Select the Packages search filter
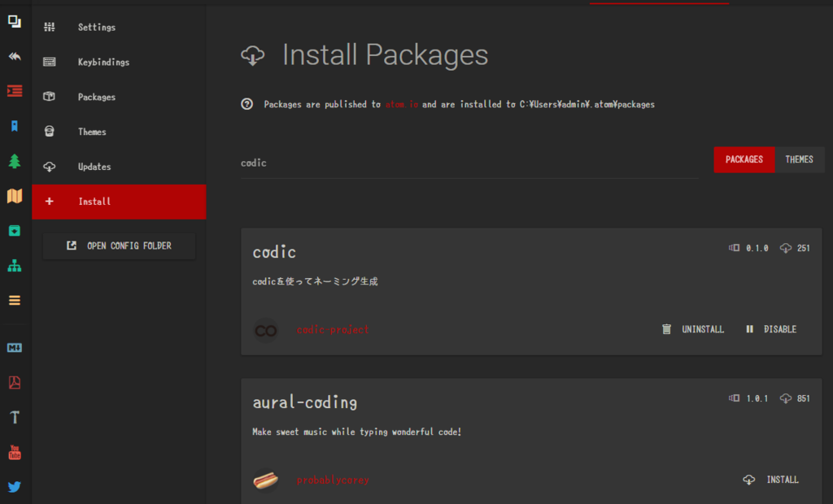Image resolution: width=833 pixels, height=504 pixels. point(744,159)
